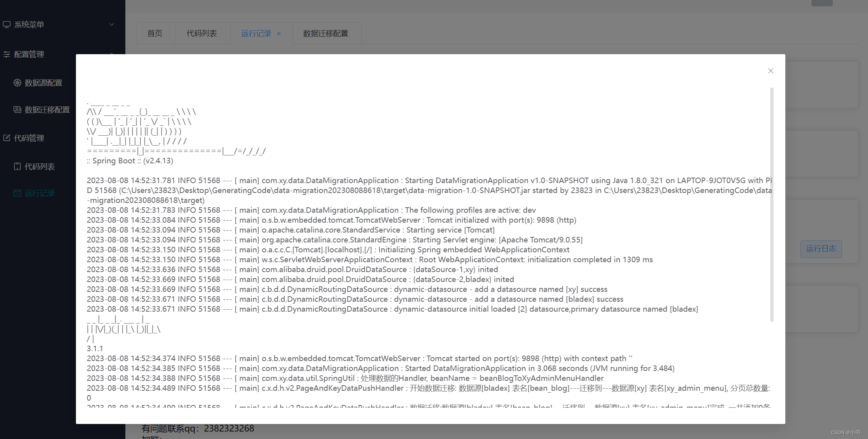This screenshot has height=439, width=868.
Task: Click the monitor icon beside 系统菜单
Action: pos(7,25)
